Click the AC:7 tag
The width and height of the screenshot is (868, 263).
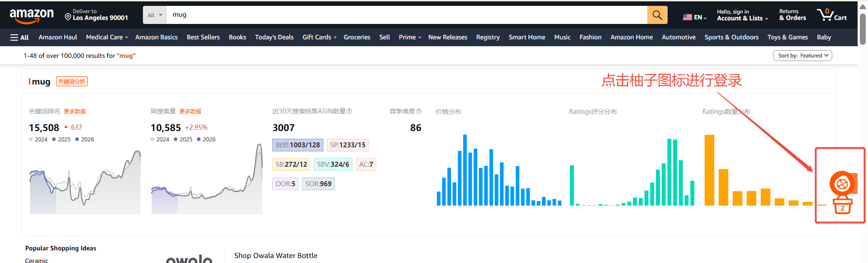click(366, 164)
